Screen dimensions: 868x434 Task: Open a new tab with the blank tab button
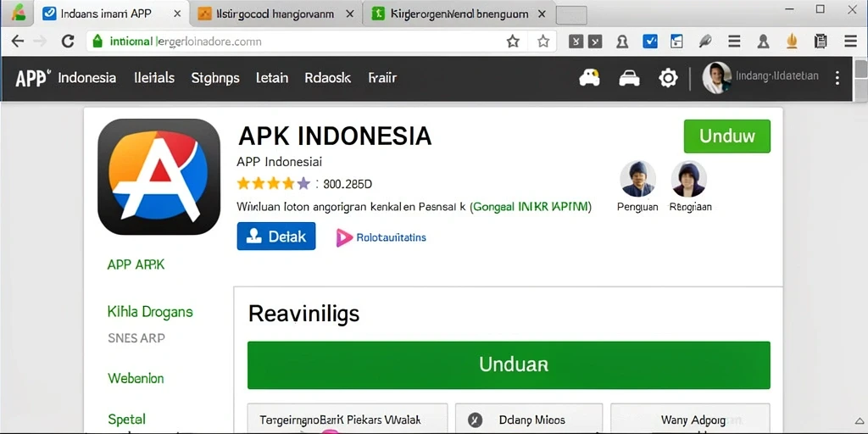pyautogui.click(x=571, y=15)
